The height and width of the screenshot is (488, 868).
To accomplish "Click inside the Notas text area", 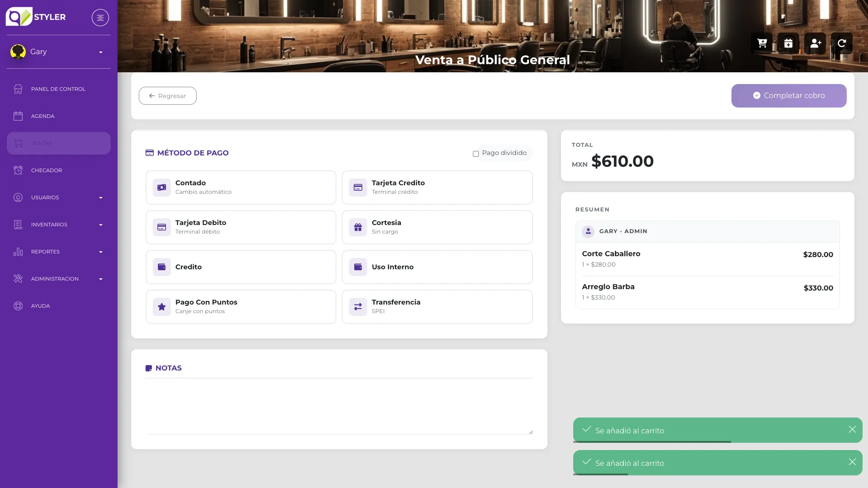I will (339, 407).
